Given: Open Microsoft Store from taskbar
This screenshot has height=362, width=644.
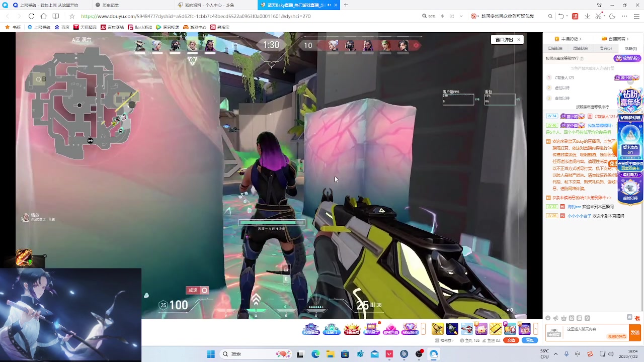Looking at the screenshot, I should pyautogui.click(x=345, y=354).
